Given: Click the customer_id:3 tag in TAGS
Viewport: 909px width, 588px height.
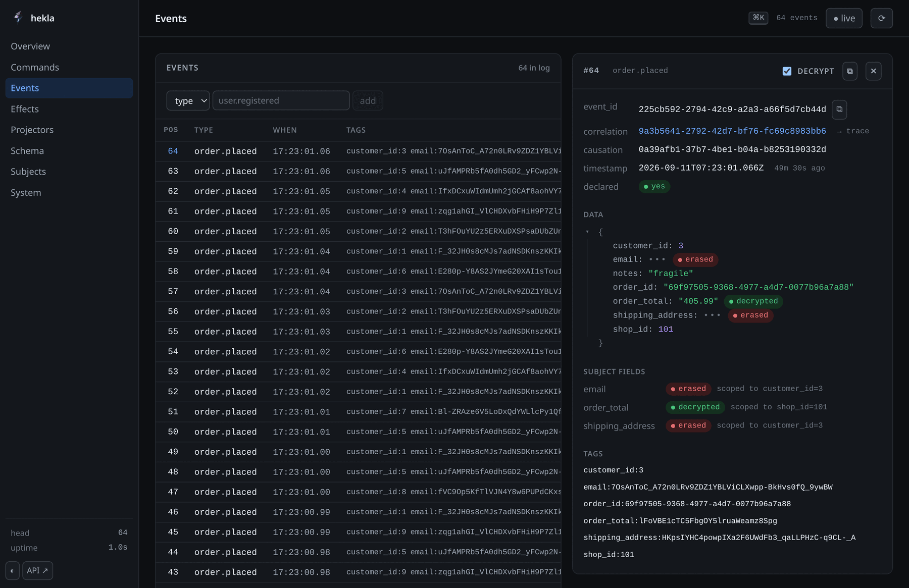Looking at the screenshot, I should click(x=613, y=470).
